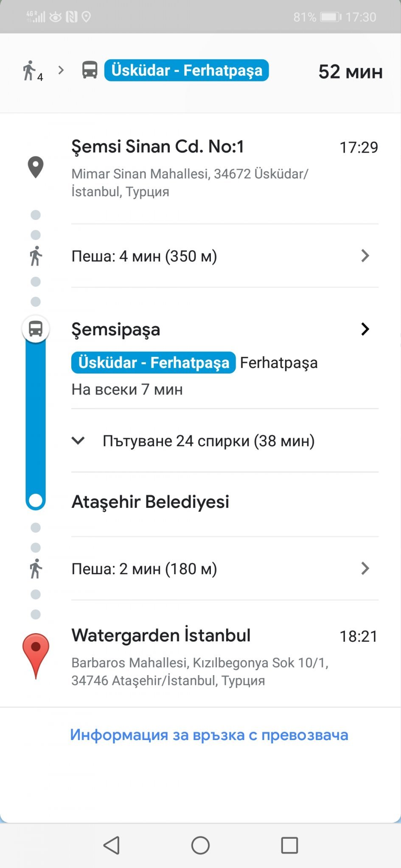Viewport: 401px width, 868px height.
Task: Tap the gray origin location pin
Action: pos(36,167)
